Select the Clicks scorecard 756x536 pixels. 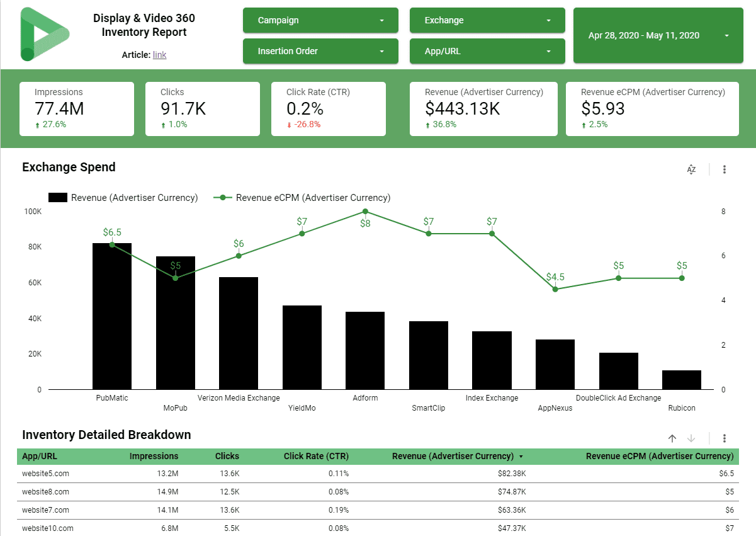tap(203, 108)
